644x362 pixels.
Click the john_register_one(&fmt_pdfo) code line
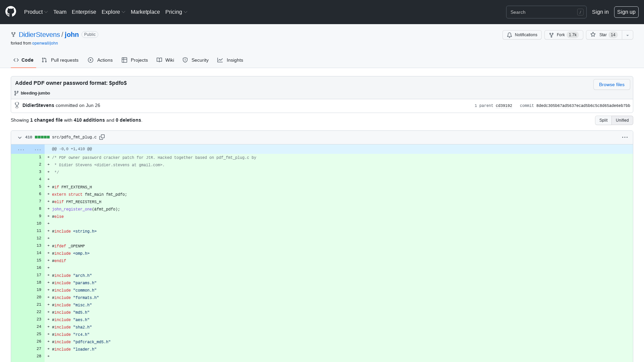[x=86, y=209]
